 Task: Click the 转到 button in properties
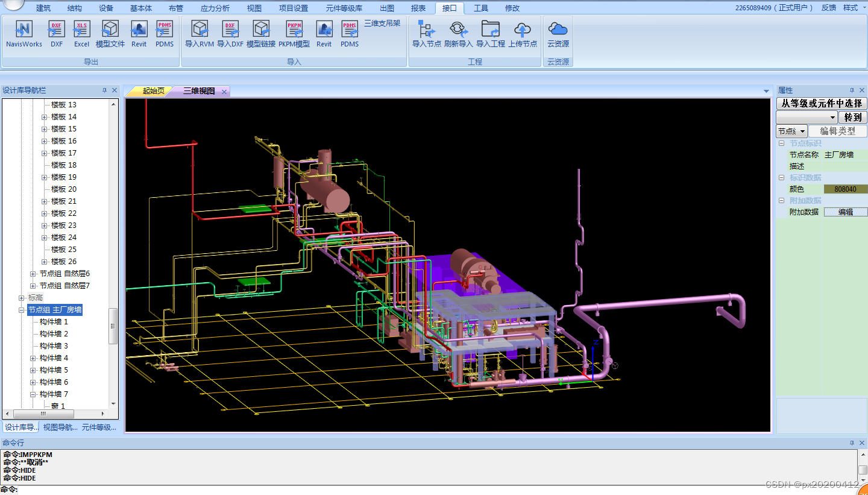coord(852,117)
